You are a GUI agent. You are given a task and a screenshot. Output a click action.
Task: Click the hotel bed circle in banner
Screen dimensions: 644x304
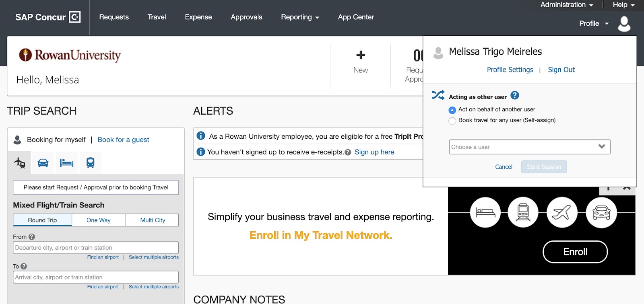485,212
